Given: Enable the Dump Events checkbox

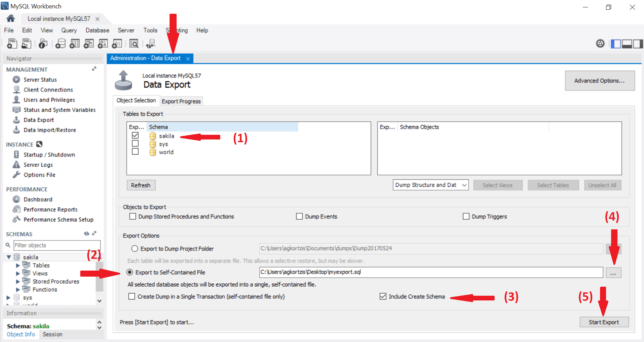Looking at the screenshot, I should (299, 217).
